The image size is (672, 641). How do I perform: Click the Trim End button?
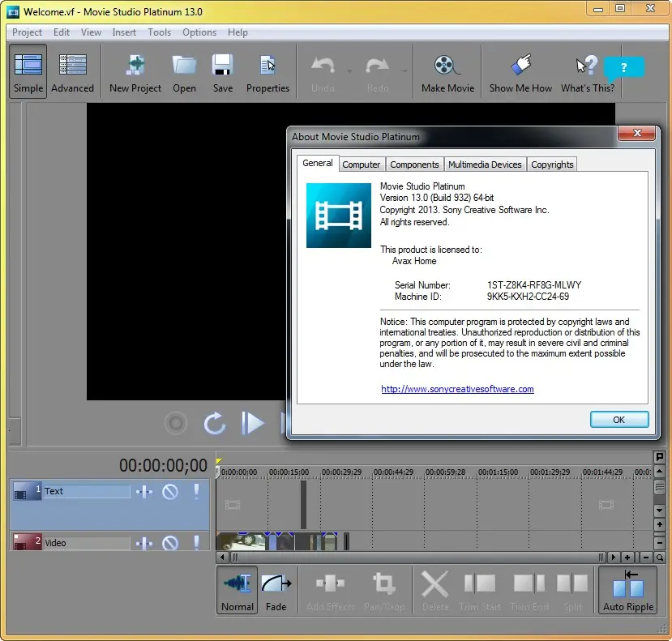click(529, 591)
